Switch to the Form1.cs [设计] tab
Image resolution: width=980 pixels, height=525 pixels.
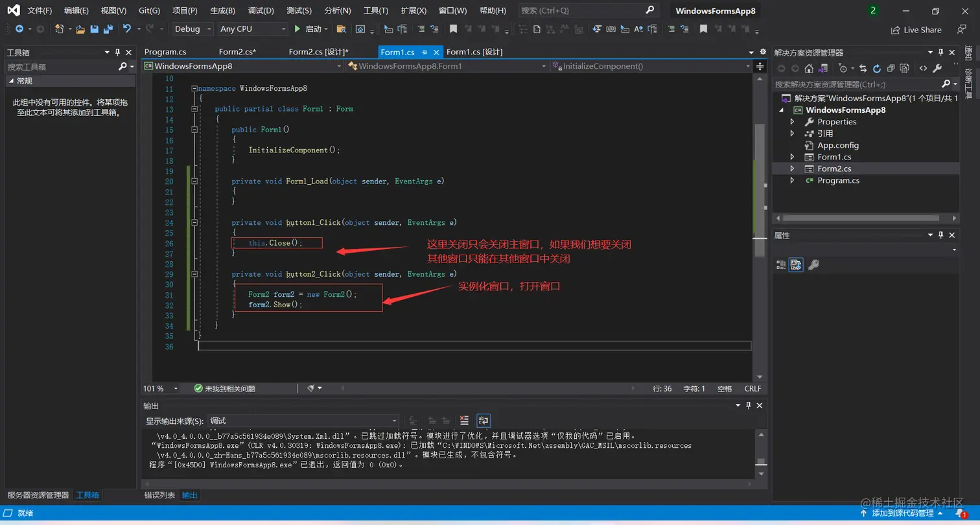tap(474, 52)
